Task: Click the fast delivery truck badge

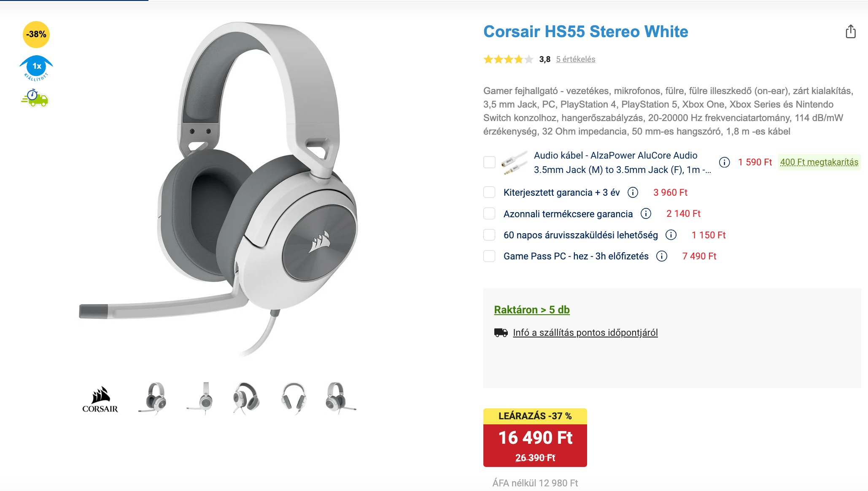Action: [35, 98]
